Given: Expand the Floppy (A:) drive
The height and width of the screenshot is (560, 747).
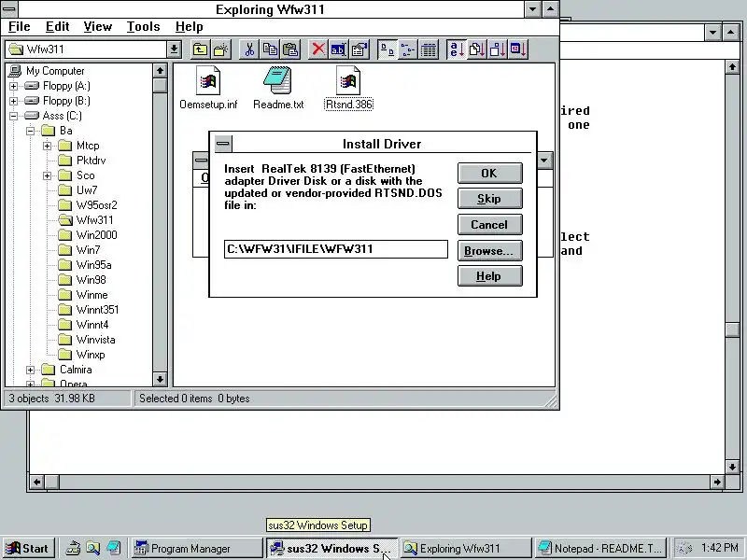Looking at the screenshot, I should [x=13, y=86].
